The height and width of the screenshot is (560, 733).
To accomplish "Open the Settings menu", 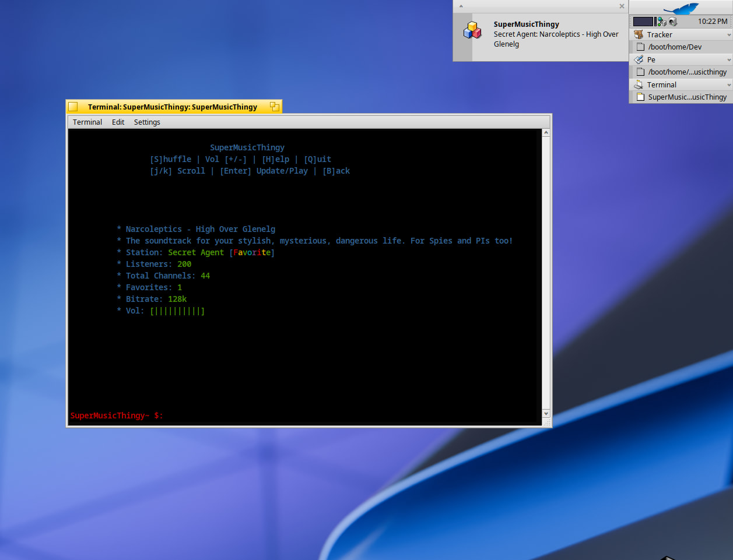I will click(147, 122).
